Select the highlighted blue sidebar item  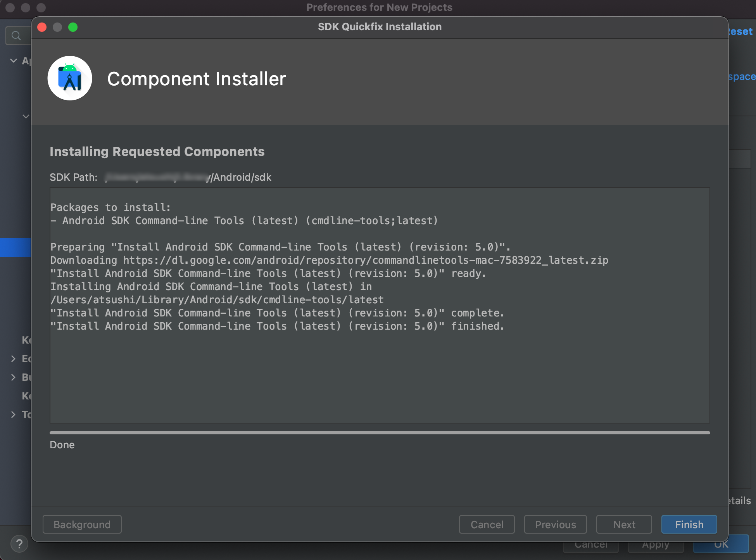tap(16, 247)
